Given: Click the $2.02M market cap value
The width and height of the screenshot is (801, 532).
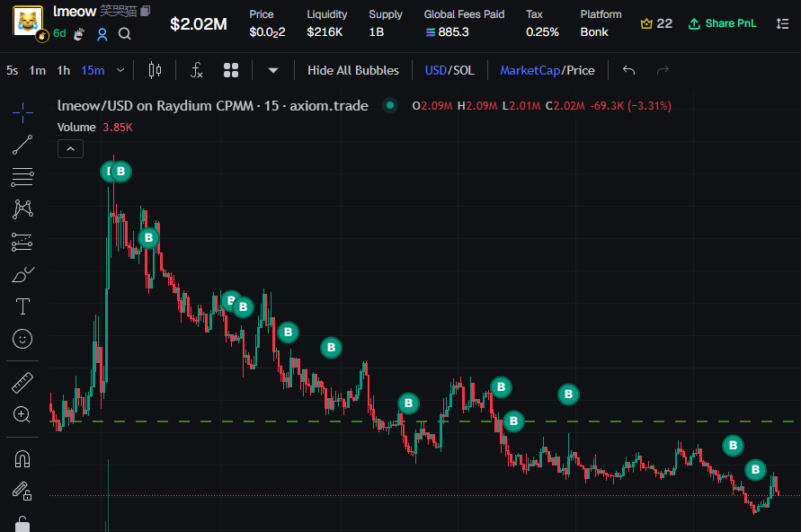Looking at the screenshot, I should point(198,24).
